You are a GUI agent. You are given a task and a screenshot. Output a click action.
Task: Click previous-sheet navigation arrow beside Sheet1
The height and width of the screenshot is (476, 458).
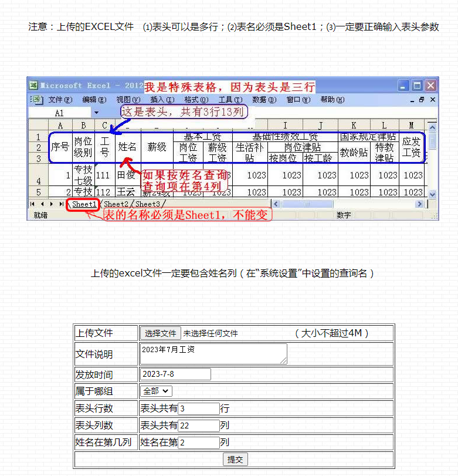(42, 204)
